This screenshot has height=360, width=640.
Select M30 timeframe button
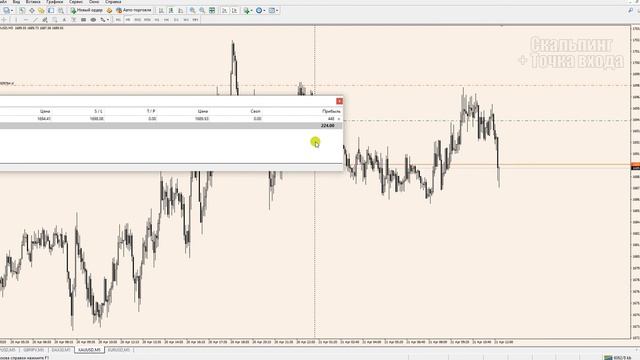[x=147, y=20]
